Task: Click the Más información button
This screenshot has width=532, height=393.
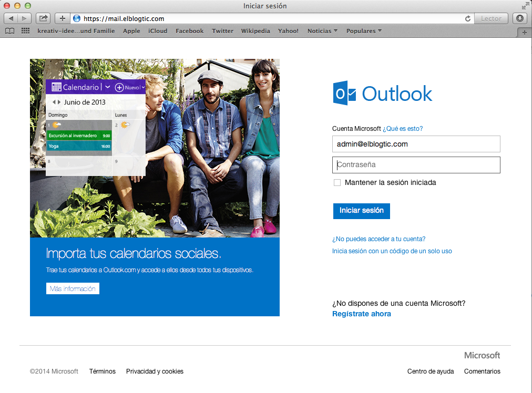Action: [x=73, y=288]
